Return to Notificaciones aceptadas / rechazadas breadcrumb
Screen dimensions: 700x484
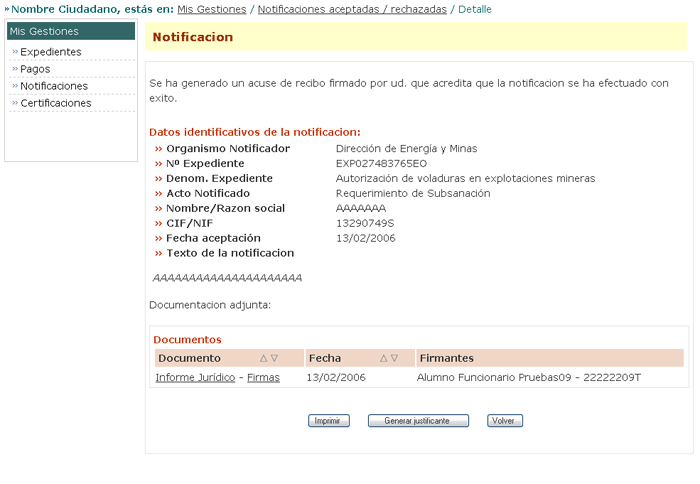click(352, 9)
